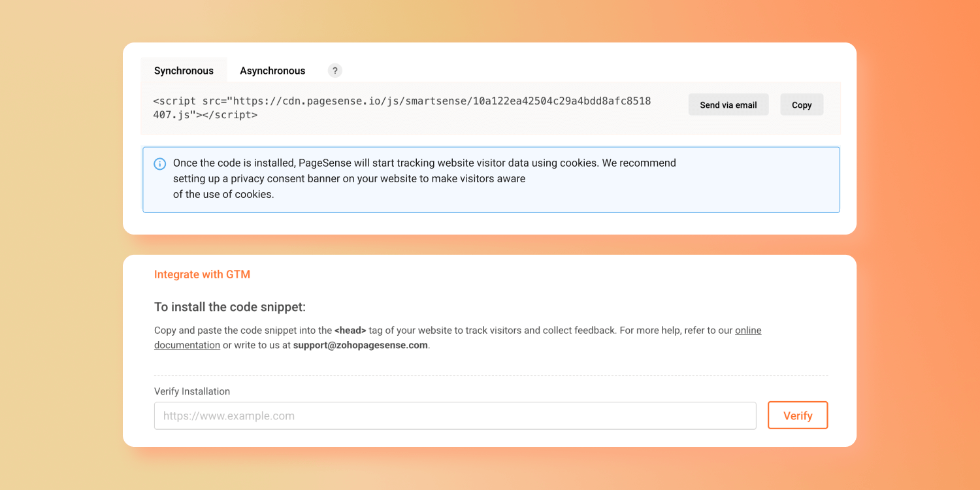Click the 'To install the code snippet' heading
This screenshot has height=490, width=980.
230,307
